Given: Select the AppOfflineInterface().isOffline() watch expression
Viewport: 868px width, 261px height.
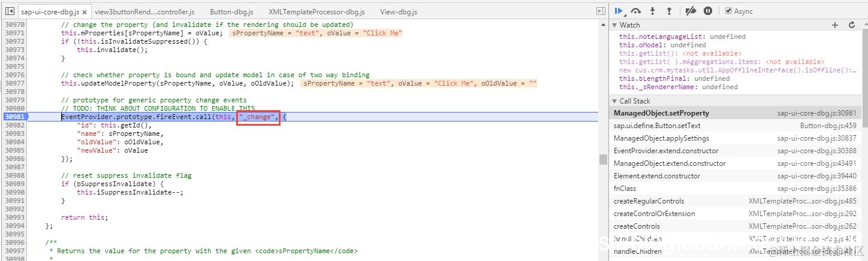Looking at the screenshot, I should pos(739,70).
